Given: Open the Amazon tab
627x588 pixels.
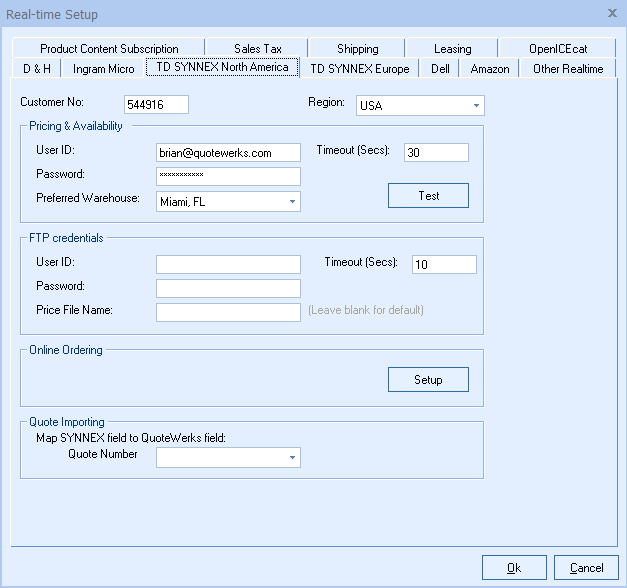Looking at the screenshot, I should (490, 69).
